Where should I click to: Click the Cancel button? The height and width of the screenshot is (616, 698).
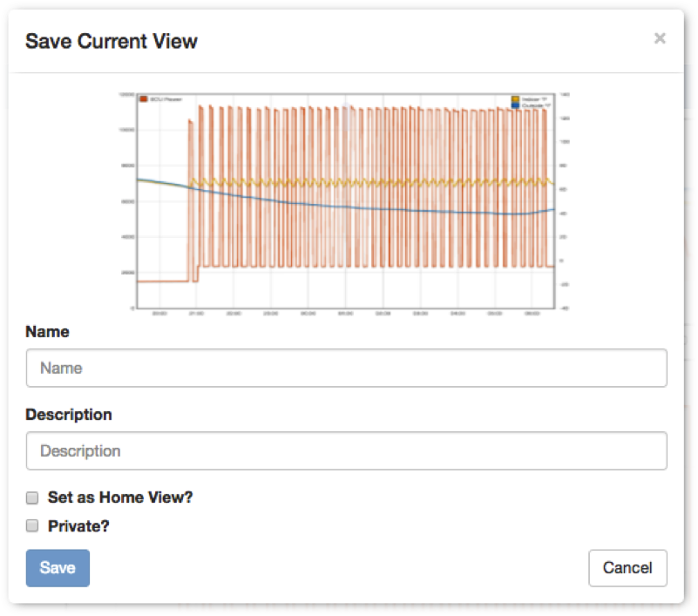(627, 568)
